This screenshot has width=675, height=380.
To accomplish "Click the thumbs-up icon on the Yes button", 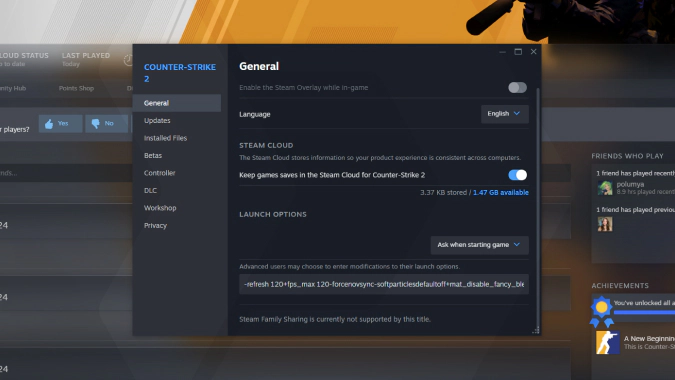I will coord(49,124).
